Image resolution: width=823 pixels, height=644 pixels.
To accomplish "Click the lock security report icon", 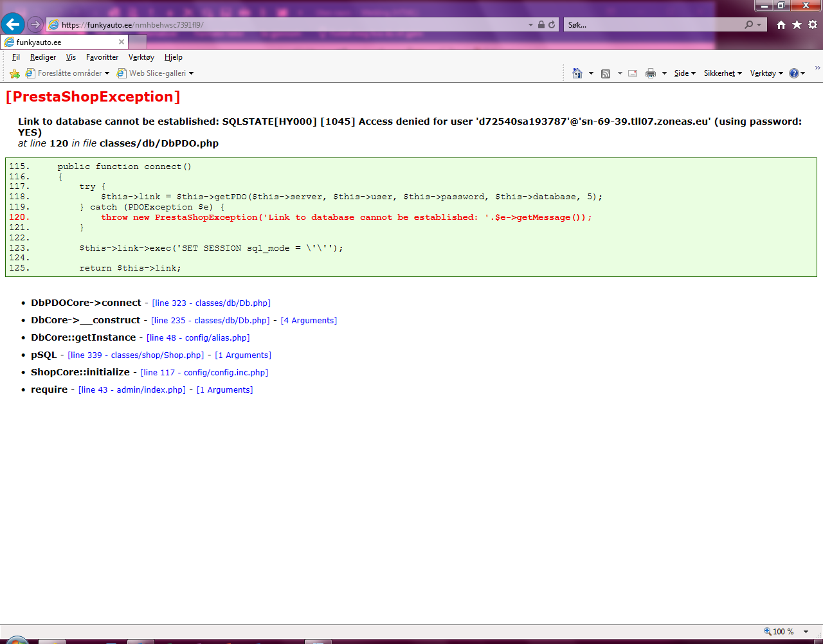I will [541, 24].
